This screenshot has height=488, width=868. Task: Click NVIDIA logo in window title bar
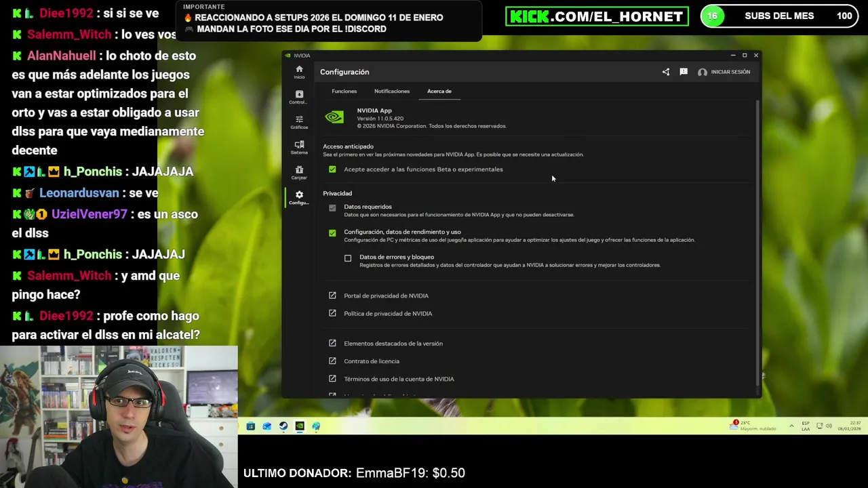288,56
